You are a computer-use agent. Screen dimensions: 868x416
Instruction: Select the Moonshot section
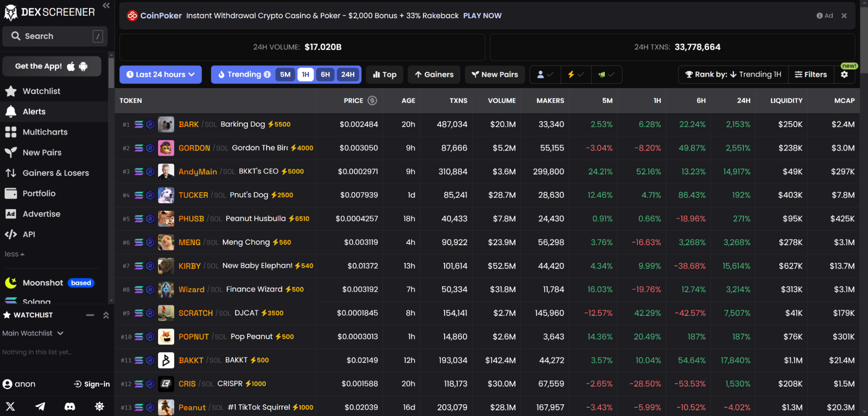(x=43, y=282)
